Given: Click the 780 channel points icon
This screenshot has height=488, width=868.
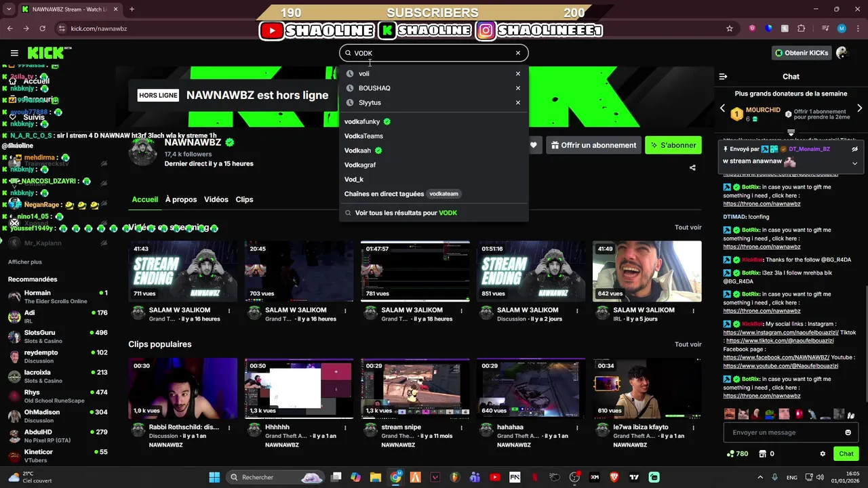Looking at the screenshot, I should 730,454.
